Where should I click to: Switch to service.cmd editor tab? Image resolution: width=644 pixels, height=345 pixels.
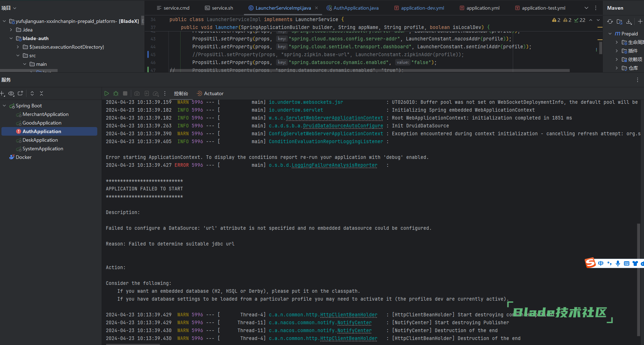point(173,8)
